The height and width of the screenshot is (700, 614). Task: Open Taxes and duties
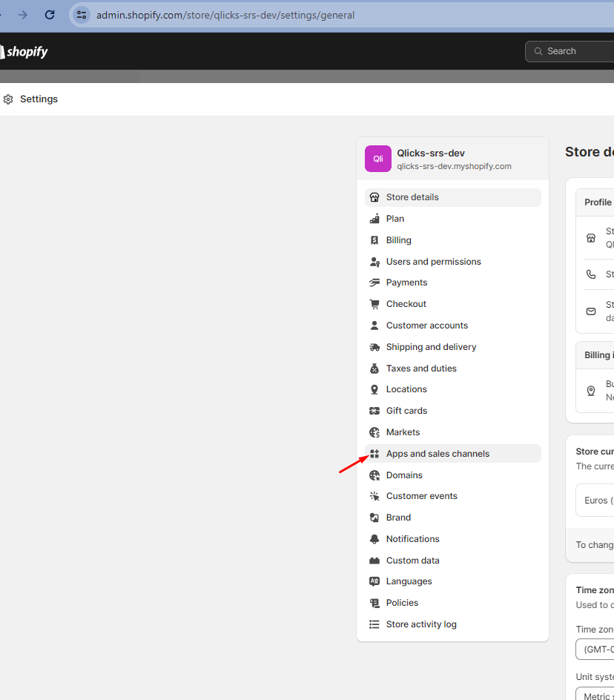(x=453, y=369)
